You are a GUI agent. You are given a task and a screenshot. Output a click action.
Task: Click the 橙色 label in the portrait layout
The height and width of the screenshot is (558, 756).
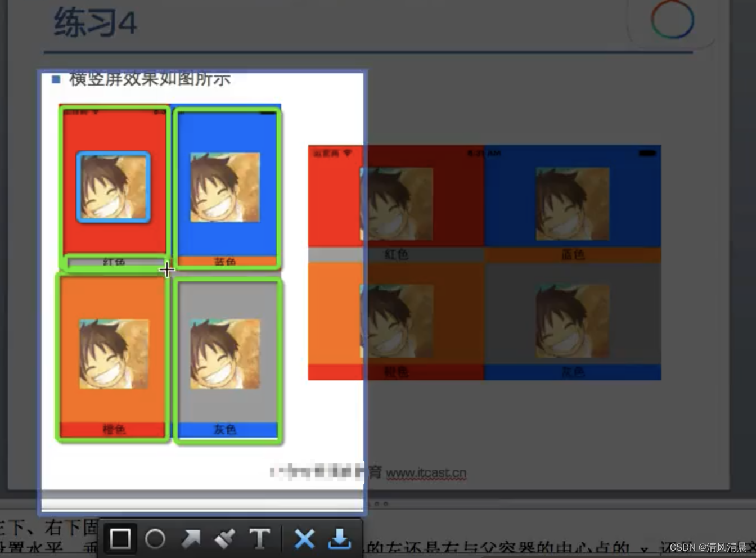pyautogui.click(x=114, y=429)
